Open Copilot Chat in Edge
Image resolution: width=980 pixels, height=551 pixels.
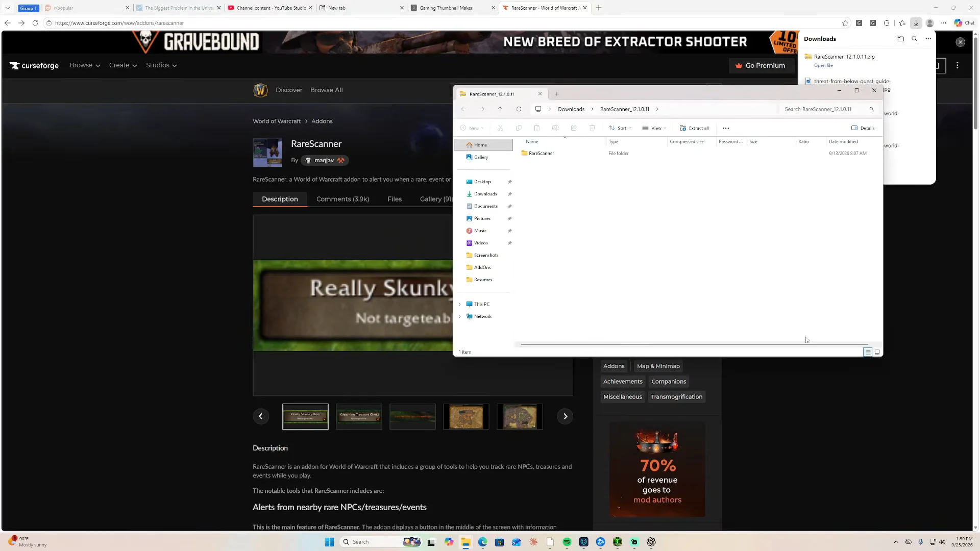tap(964, 23)
